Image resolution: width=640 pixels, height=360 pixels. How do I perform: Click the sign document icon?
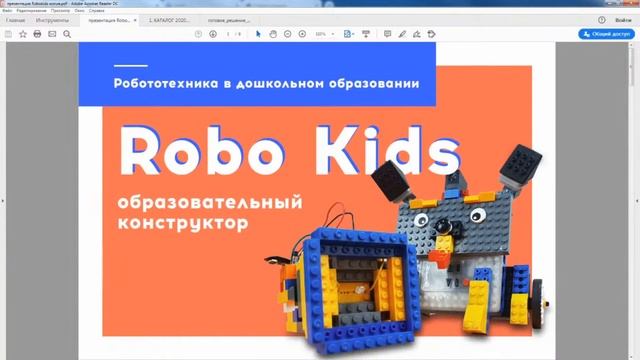click(x=417, y=34)
